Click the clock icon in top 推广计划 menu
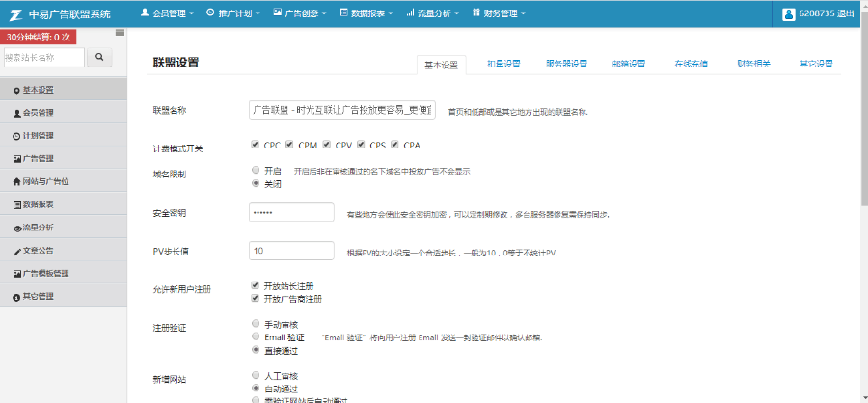Viewport: 868px width, 403px height. [x=210, y=13]
